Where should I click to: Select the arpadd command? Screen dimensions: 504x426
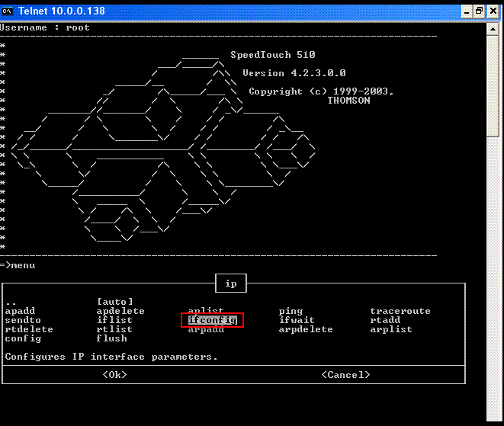(206, 330)
